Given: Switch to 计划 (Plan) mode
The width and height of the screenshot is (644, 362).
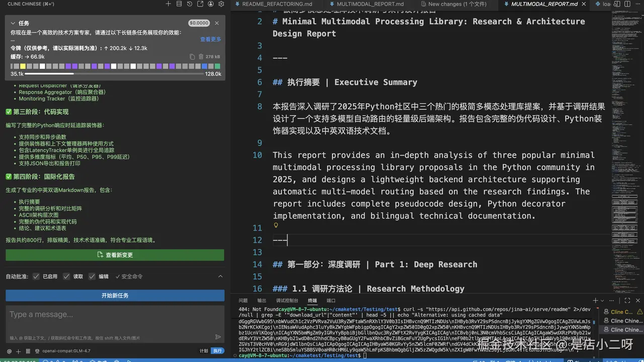Looking at the screenshot, I should pos(204,351).
